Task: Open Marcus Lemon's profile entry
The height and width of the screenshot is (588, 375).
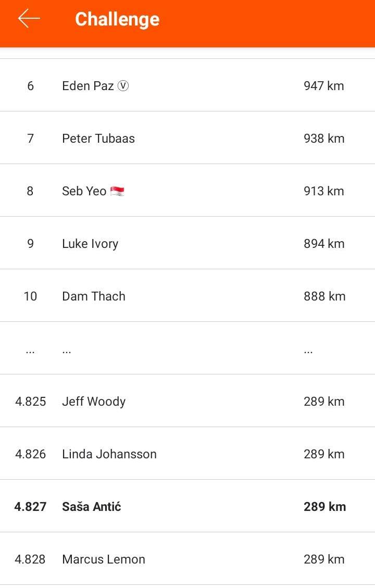Action: (187, 558)
